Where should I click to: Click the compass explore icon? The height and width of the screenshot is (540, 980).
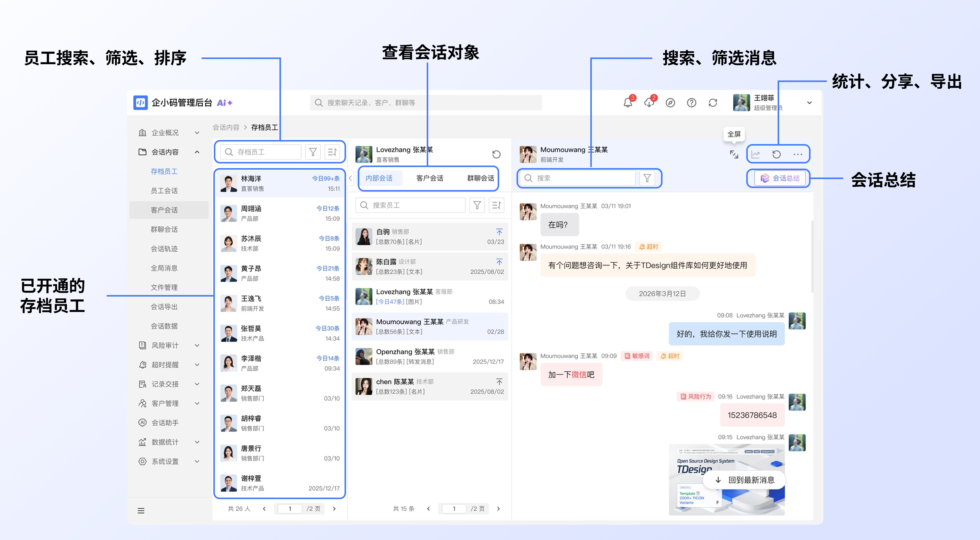tap(670, 103)
